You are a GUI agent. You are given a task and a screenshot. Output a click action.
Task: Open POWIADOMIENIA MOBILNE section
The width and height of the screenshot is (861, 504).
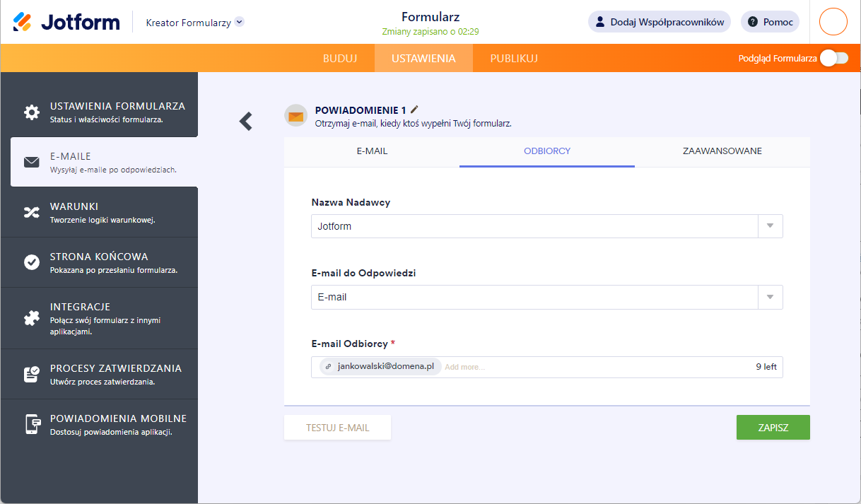click(x=100, y=424)
